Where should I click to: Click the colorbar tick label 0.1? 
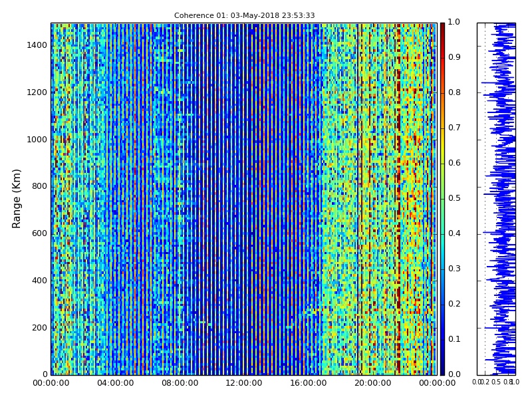click(x=454, y=339)
